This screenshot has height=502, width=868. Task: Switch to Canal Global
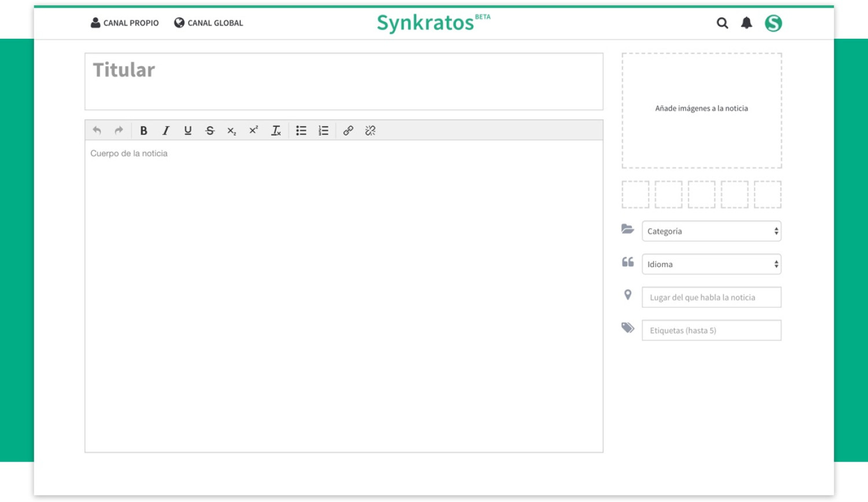208,23
